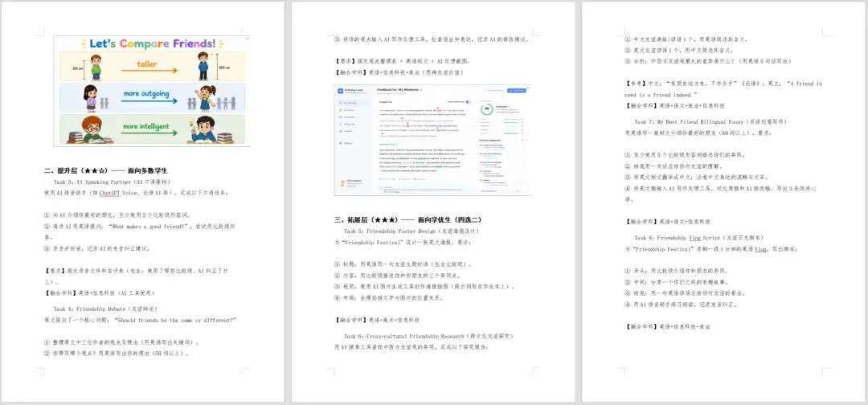Select the AI writing feedback screenshot image
The height and width of the screenshot is (405, 868).
pos(432,140)
